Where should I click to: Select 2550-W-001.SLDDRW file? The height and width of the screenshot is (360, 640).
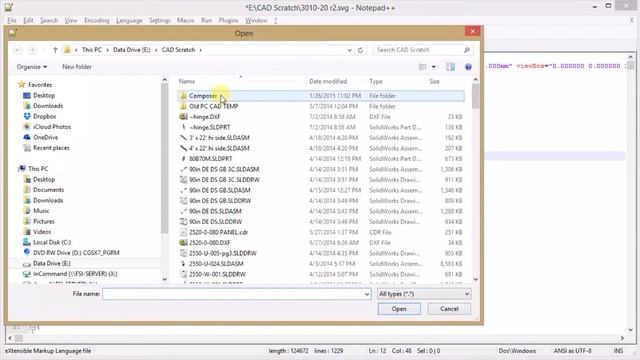(321, 274)
